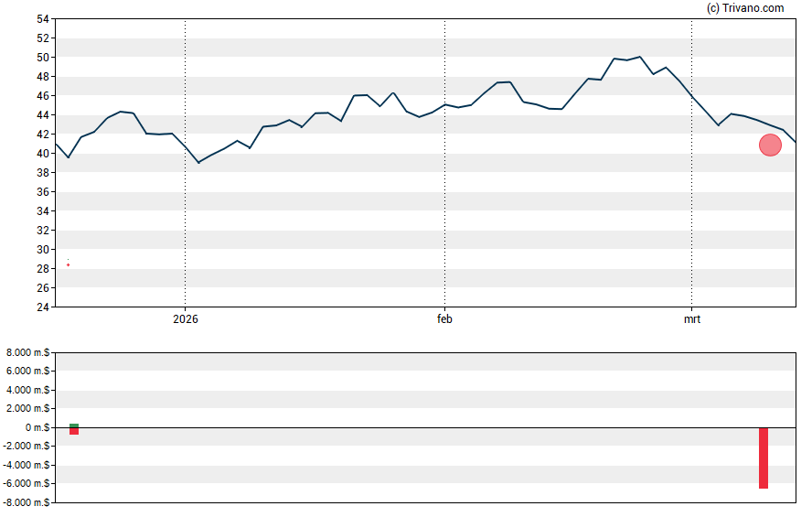Click the 0 m.$ axis label
The width and height of the screenshot is (812, 517).
coord(37,427)
